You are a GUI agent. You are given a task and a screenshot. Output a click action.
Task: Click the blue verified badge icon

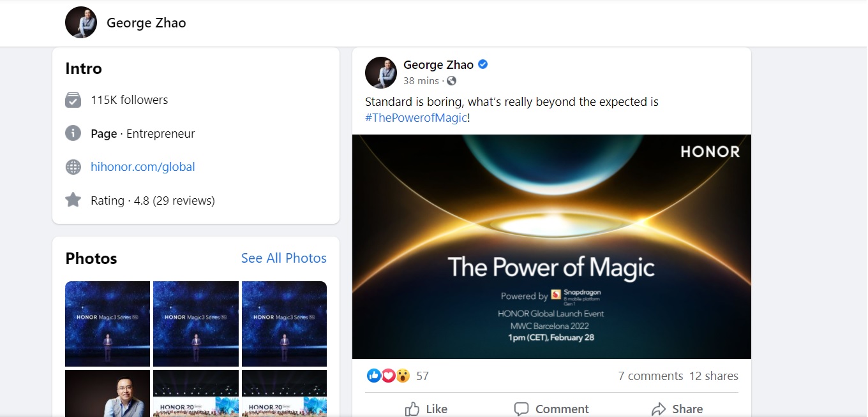tap(483, 64)
